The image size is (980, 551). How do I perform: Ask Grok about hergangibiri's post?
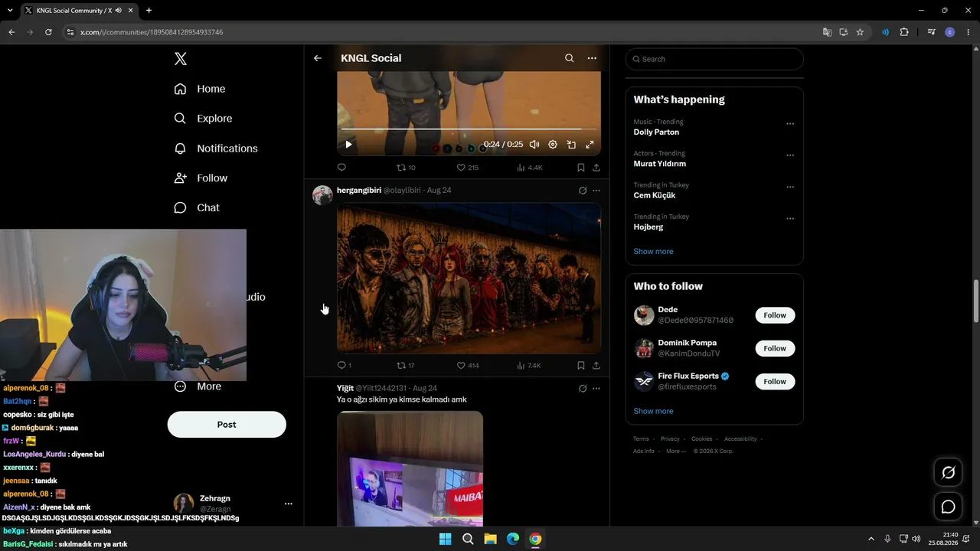click(583, 191)
